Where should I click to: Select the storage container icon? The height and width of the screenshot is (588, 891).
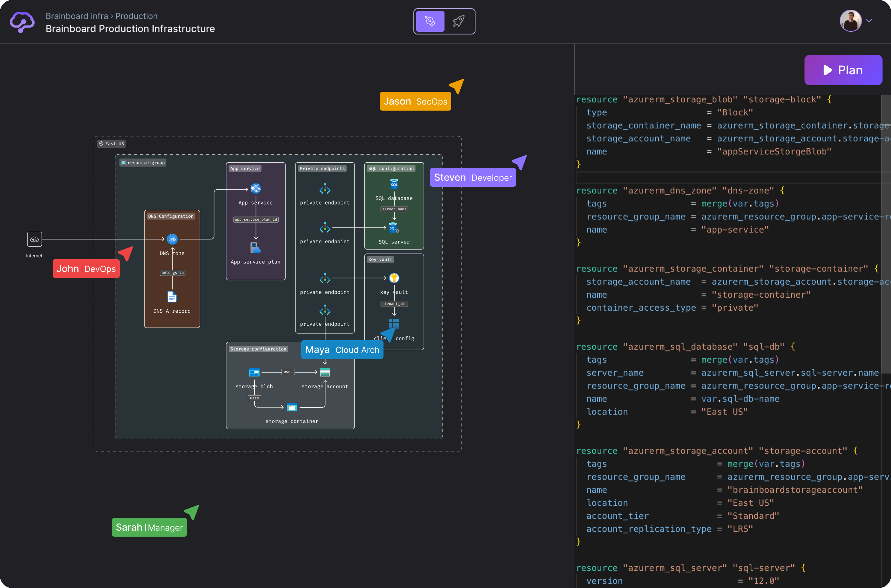click(x=292, y=407)
